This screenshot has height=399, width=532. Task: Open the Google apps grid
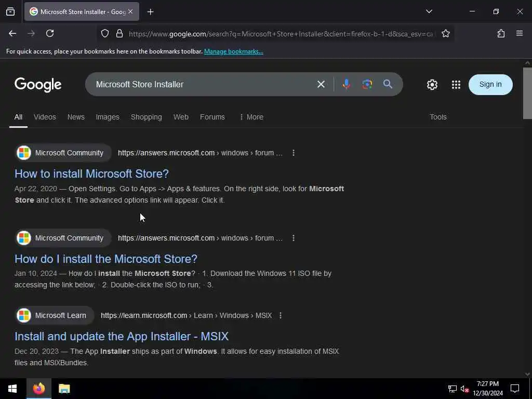click(456, 85)
